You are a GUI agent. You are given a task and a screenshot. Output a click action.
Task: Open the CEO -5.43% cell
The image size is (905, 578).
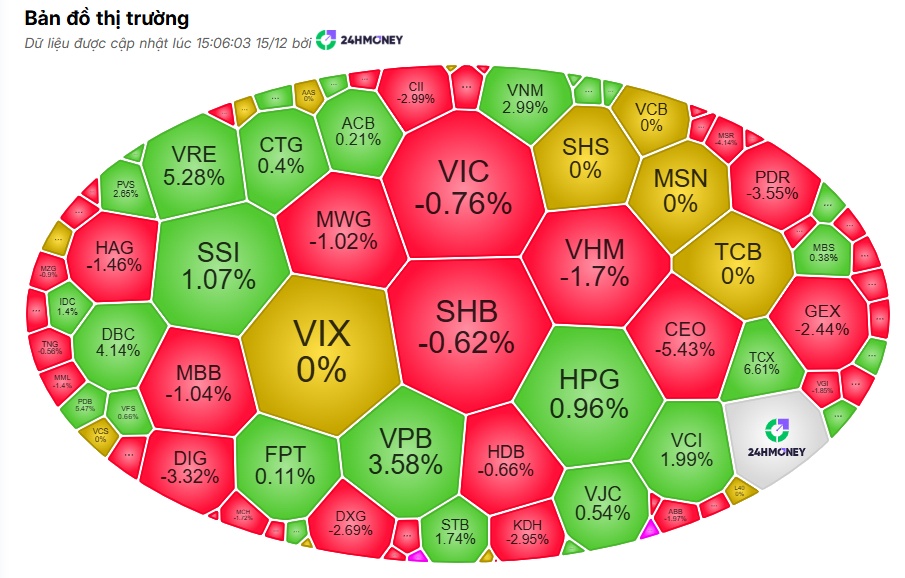pos(684,338)
